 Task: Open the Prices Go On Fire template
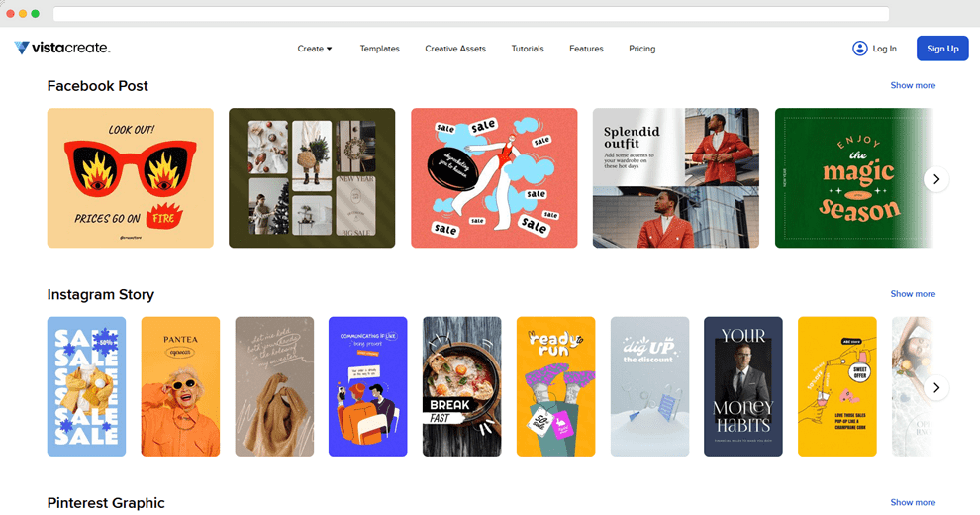[x=130, y=178]
